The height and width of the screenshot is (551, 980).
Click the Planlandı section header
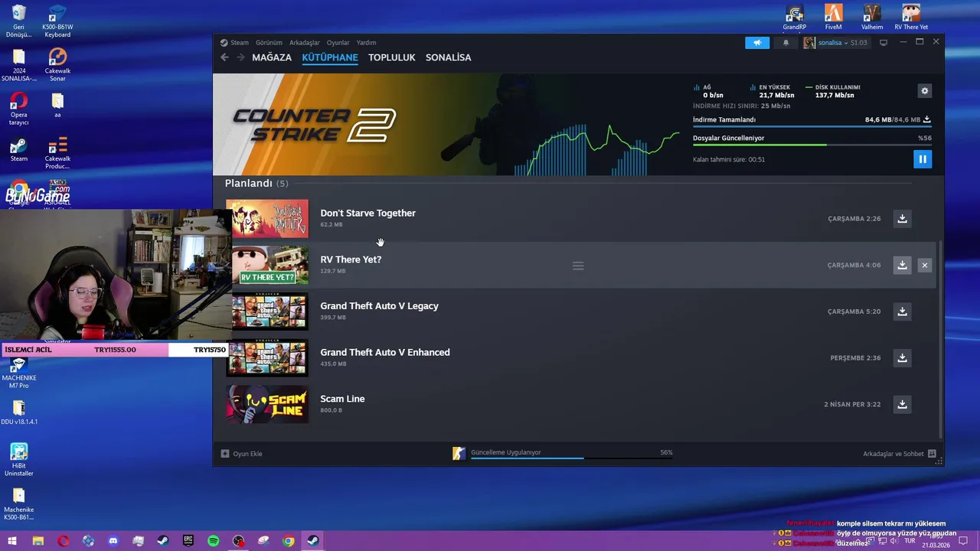click(x=256, y=184)
